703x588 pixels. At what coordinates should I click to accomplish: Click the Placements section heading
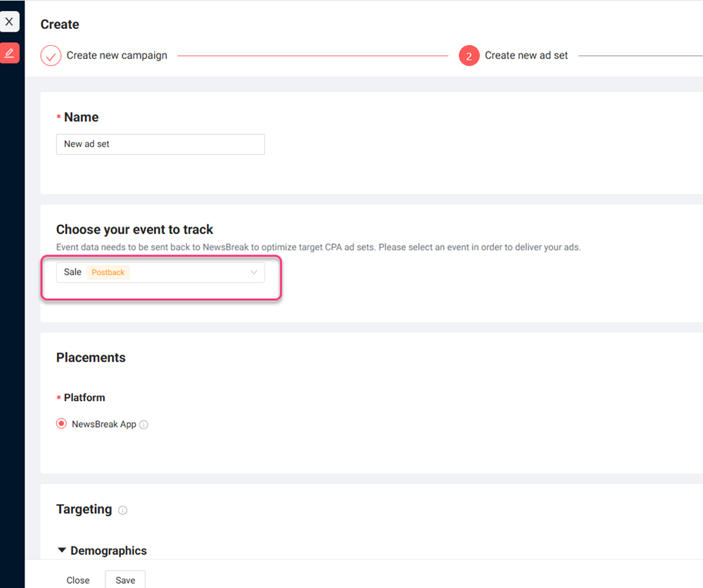coord(91,357)
